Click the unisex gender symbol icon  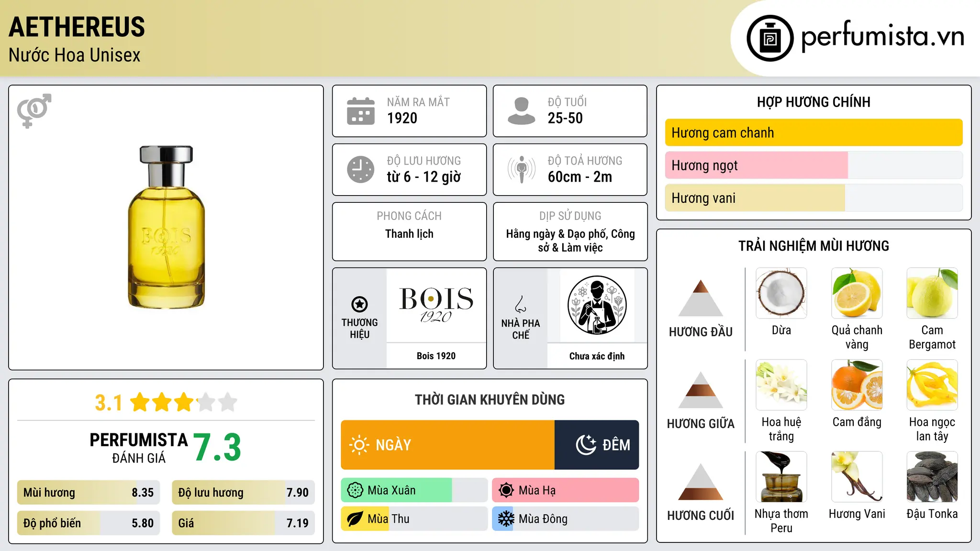pyautogui.click(x=34, y=110)
